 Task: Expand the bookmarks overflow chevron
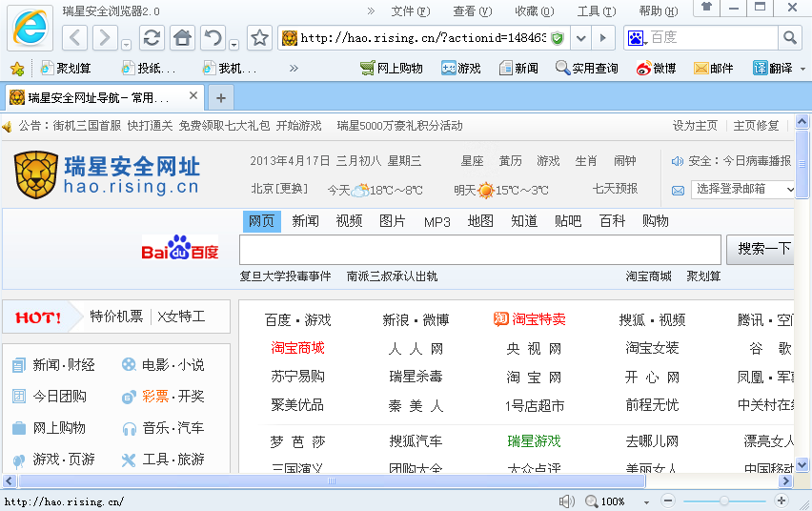294,69
